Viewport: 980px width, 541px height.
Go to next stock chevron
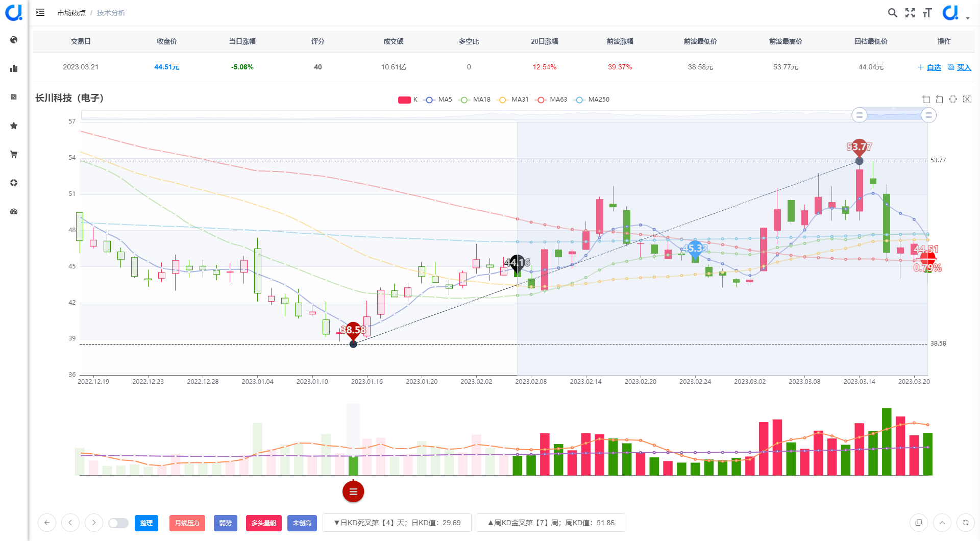pos(94,523)
